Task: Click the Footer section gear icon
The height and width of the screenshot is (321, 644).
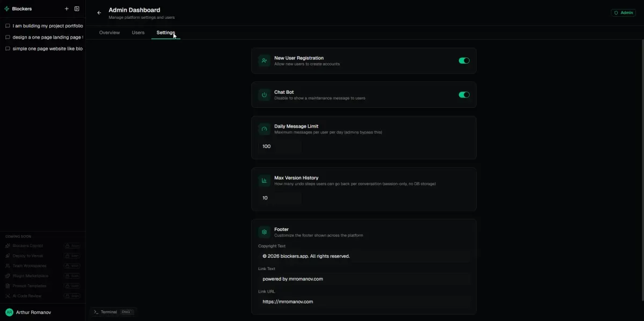Action: tap(264, 232)
